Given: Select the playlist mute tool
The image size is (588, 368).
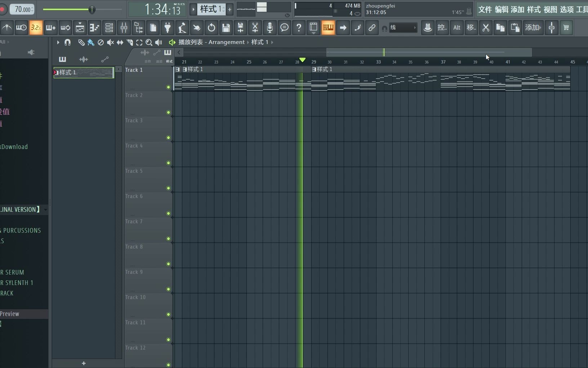Looking at the screenshot, I should coord(110,43).
